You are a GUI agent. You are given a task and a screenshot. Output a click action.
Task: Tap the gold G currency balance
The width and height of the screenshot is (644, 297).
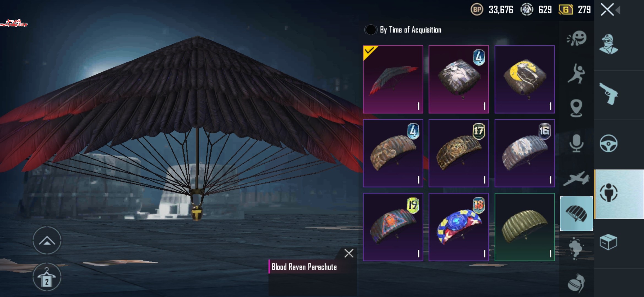click(575, 10)
